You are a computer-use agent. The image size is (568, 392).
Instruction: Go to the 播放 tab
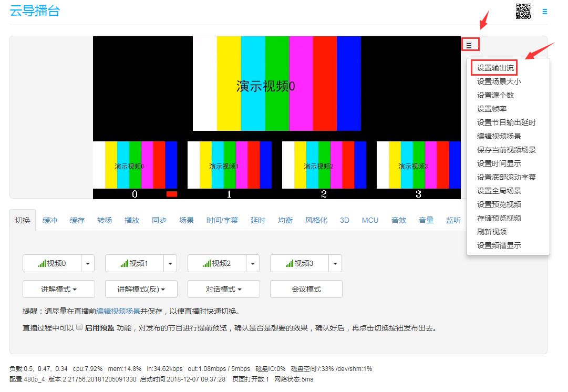pyautogui.click(x=132, y=220)
